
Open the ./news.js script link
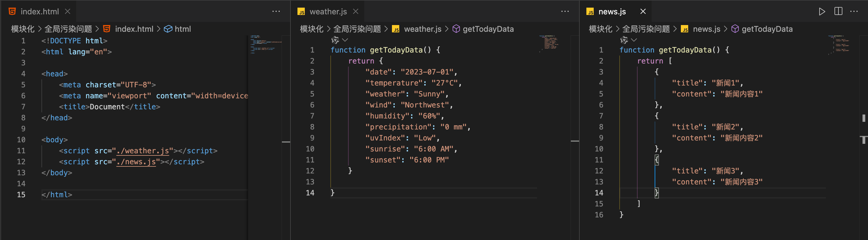point(136,162)
